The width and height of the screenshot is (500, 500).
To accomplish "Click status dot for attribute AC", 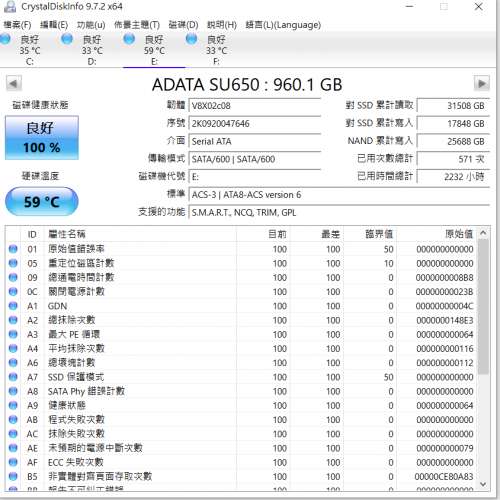I will (x=13, y=434).
